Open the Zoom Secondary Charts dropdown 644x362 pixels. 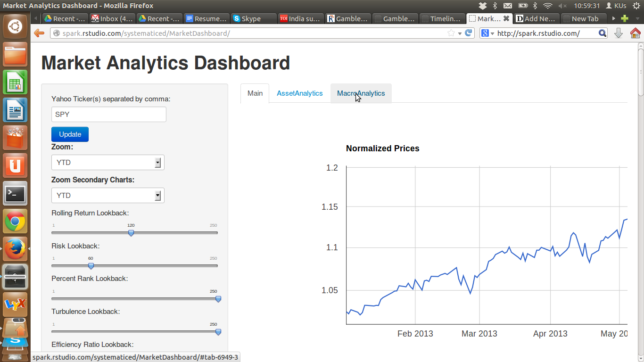[107, 196]
